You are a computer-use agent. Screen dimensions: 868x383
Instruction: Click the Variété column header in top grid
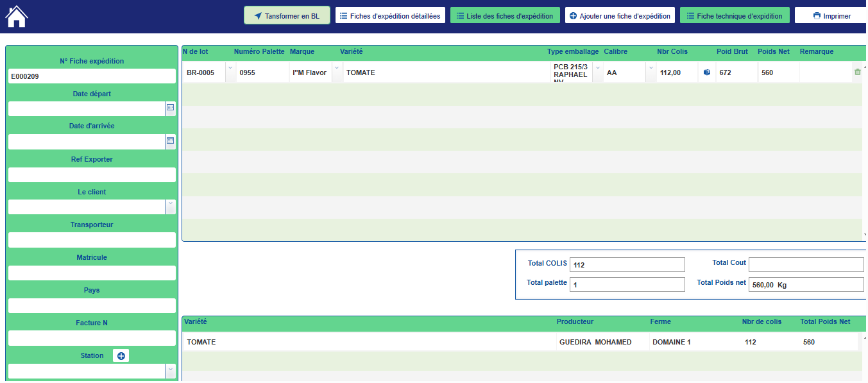click(x=352, y=51)
